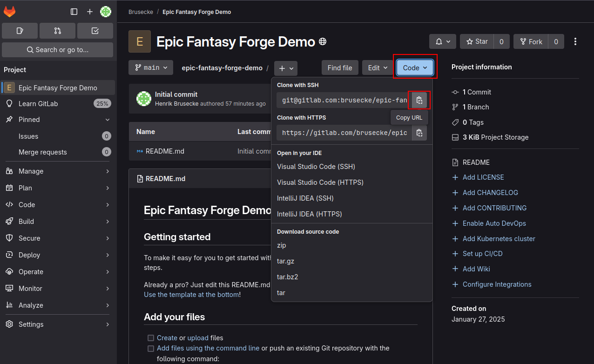Click the Find file button

coord(340,67)
